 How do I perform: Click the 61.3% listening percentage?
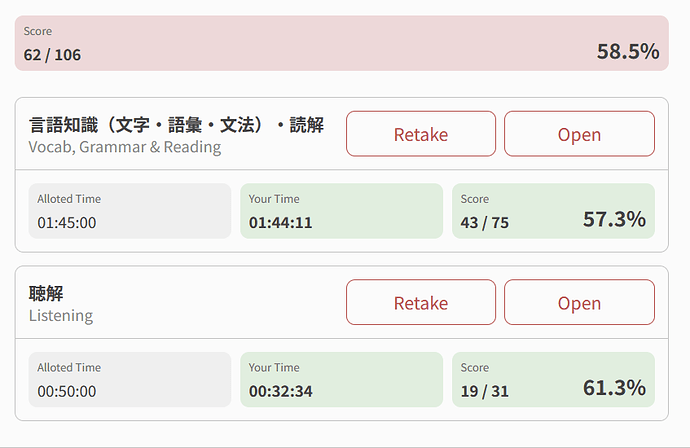[614, 388]
